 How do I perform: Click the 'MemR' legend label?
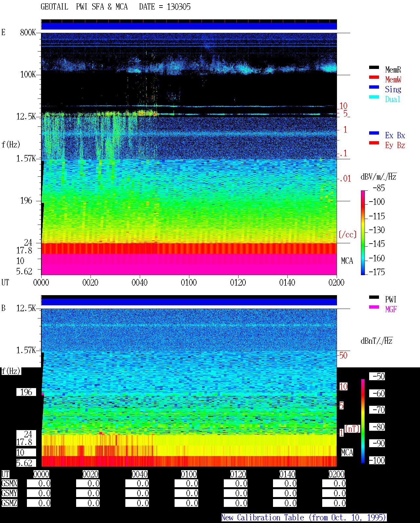point(393,70)
